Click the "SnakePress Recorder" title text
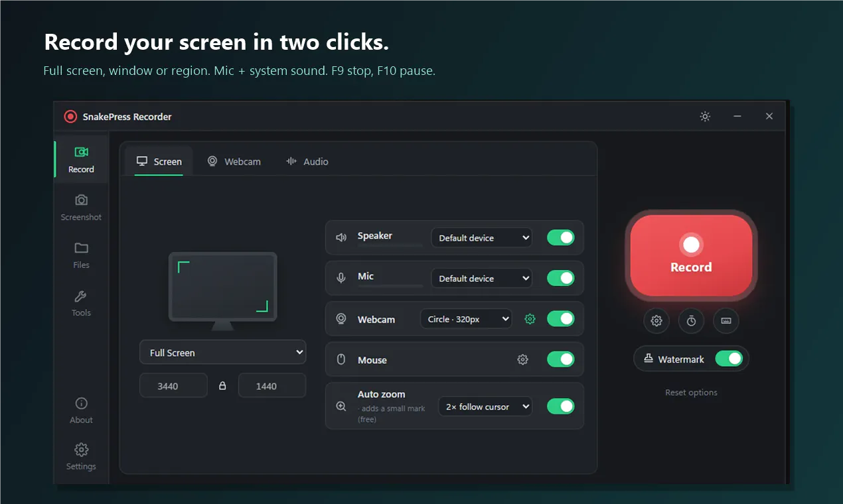 [x=127, y=117]
